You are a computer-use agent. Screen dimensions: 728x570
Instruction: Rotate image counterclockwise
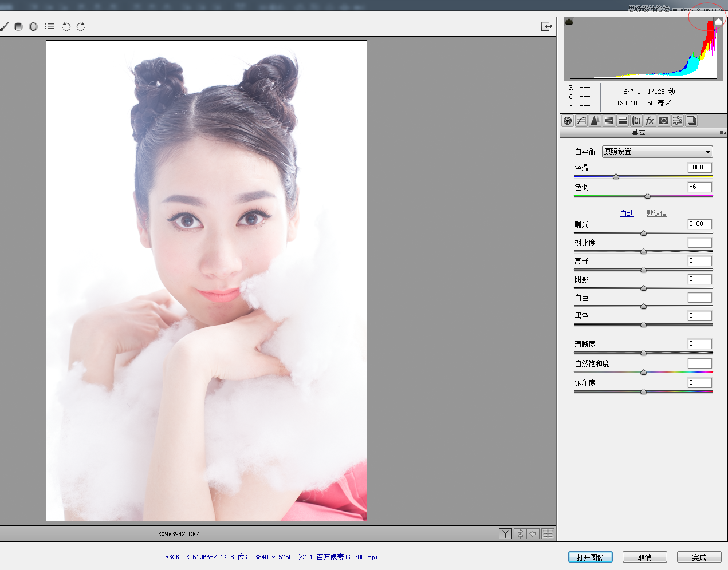click(x=66, y=26)
